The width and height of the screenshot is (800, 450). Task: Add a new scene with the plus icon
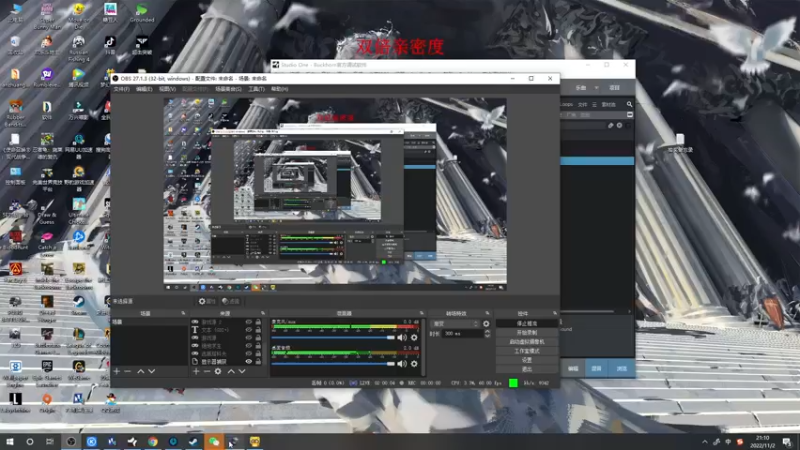click(116, 371)
